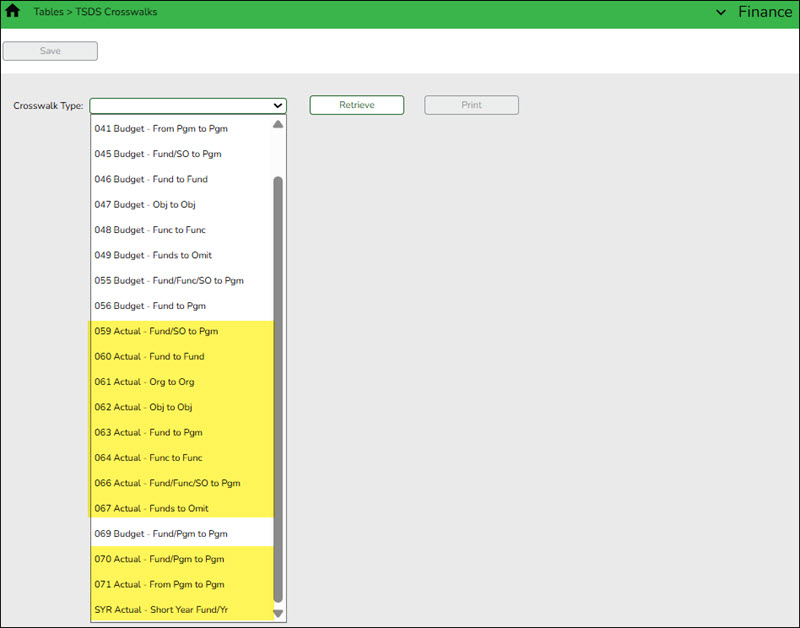The width and height of the screenshot is (800, 628).
Task: Select 045 Budget - Fund/SO to Pgm
Action: [157, 154]
